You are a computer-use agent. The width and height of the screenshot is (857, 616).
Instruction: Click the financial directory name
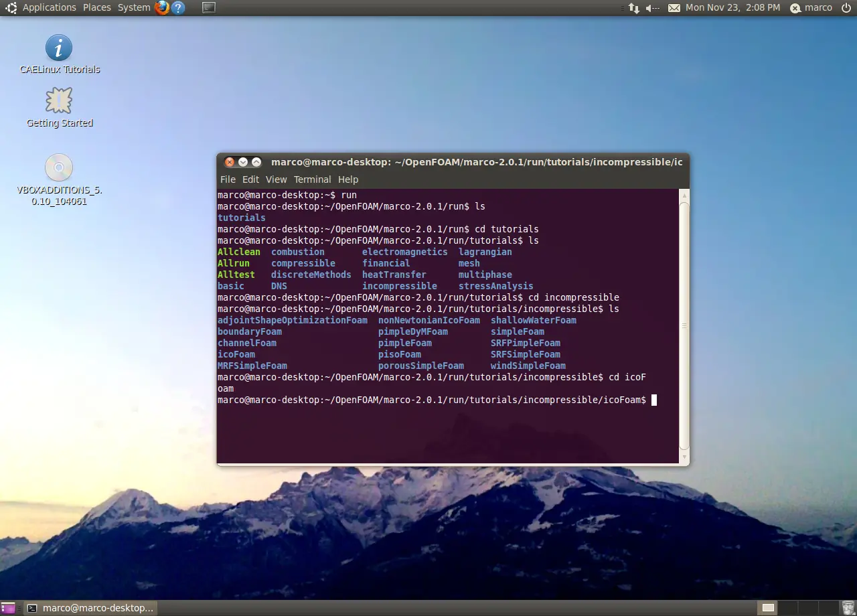(x=386, y=263)
